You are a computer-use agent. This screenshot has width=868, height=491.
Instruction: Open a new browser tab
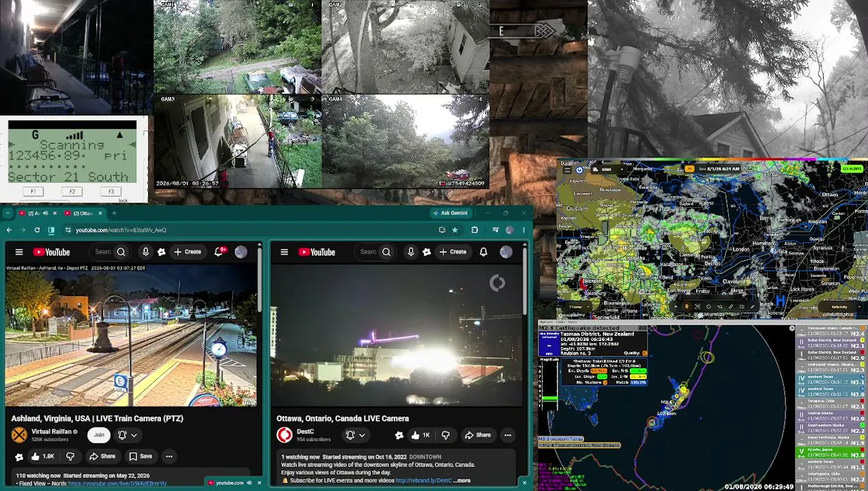(114, 213)
